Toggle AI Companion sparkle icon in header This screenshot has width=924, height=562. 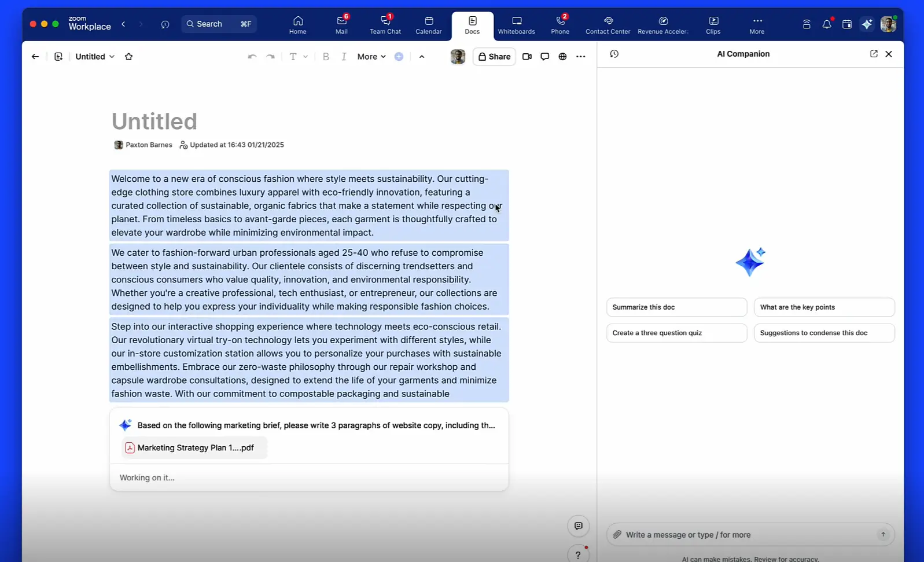867,24
